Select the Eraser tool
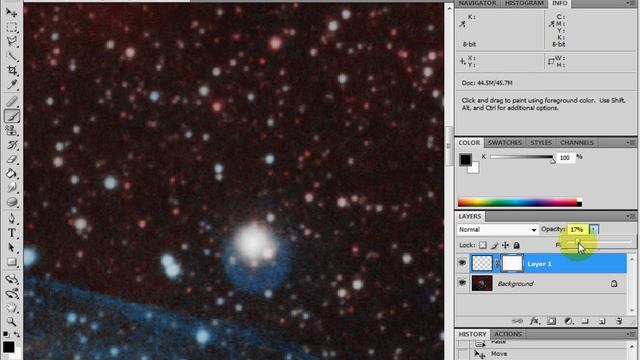Screen dimensions: 640x360 click(x=11, y=159)
